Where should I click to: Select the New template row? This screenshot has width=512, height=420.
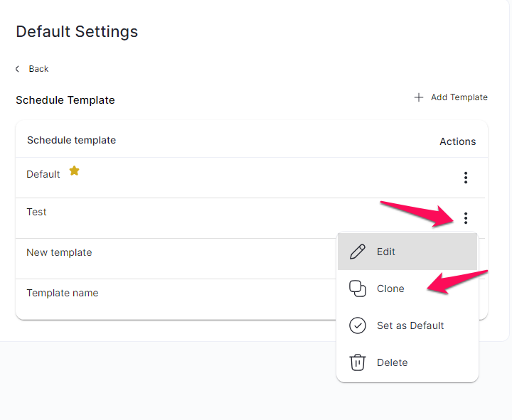(x=176, y=259)
